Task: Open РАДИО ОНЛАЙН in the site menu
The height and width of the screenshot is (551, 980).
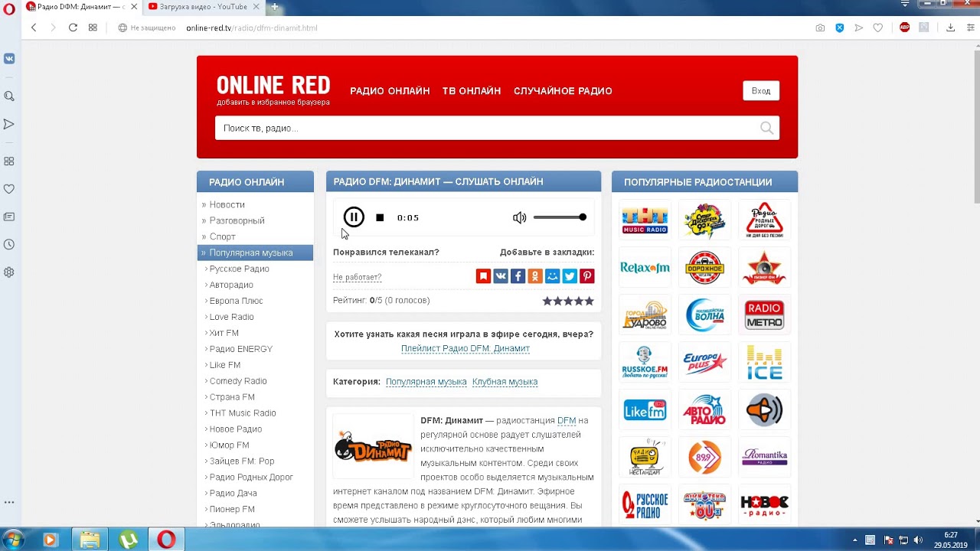Action: coord(390,91)
